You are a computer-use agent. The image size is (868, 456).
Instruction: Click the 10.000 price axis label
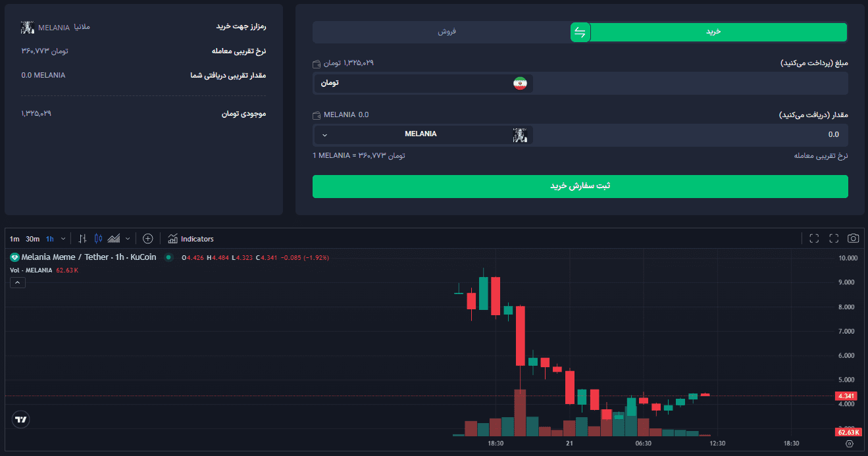[x=848, y=258]
